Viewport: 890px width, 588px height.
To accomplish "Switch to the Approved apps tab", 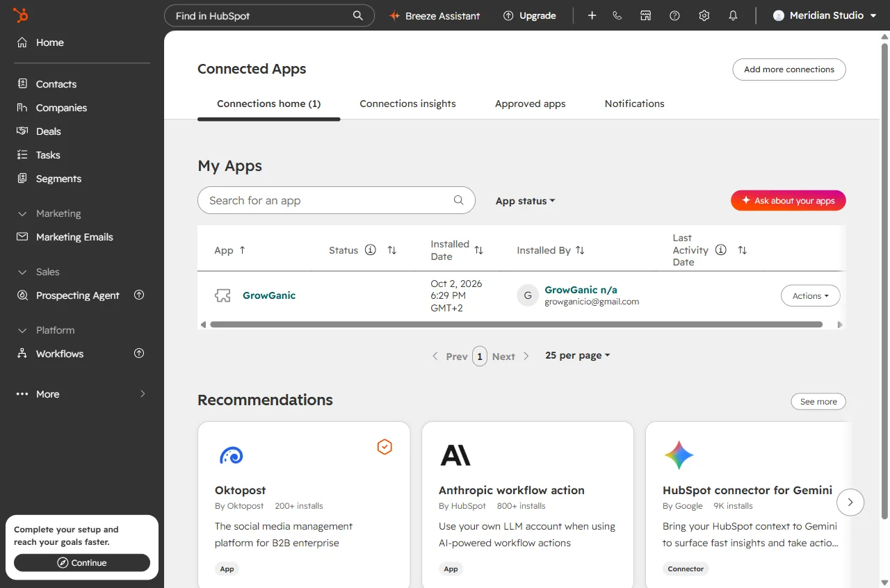I will (531, 104).
